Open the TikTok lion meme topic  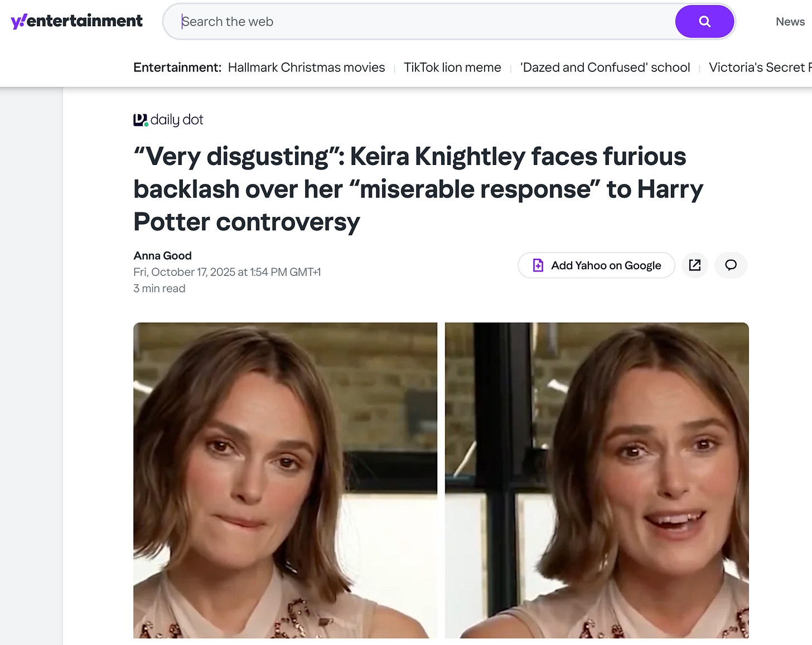pos(452,67)
